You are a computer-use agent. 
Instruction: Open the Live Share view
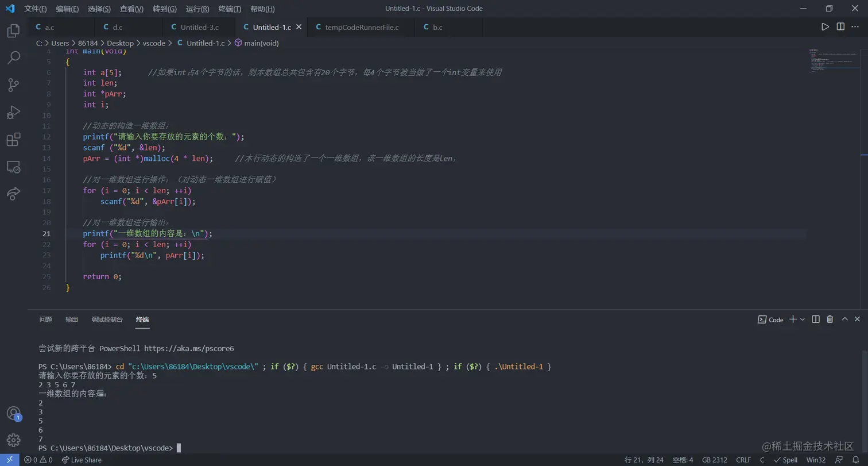coord(13,194)
